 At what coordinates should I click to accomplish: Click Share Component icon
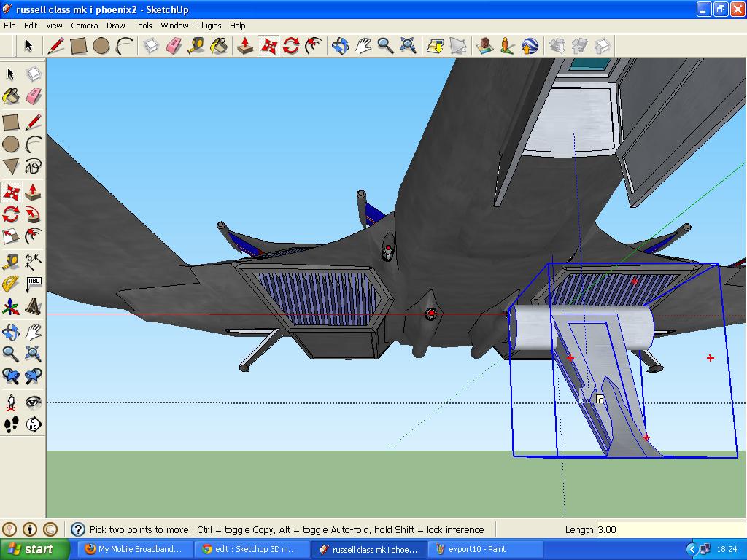pyautogui.click(x=603, y=46)
